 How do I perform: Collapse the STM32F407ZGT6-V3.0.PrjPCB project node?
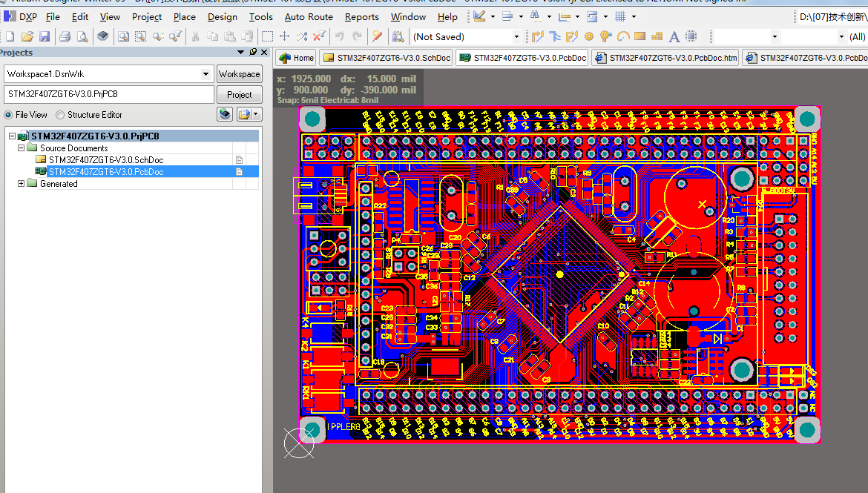12,136
